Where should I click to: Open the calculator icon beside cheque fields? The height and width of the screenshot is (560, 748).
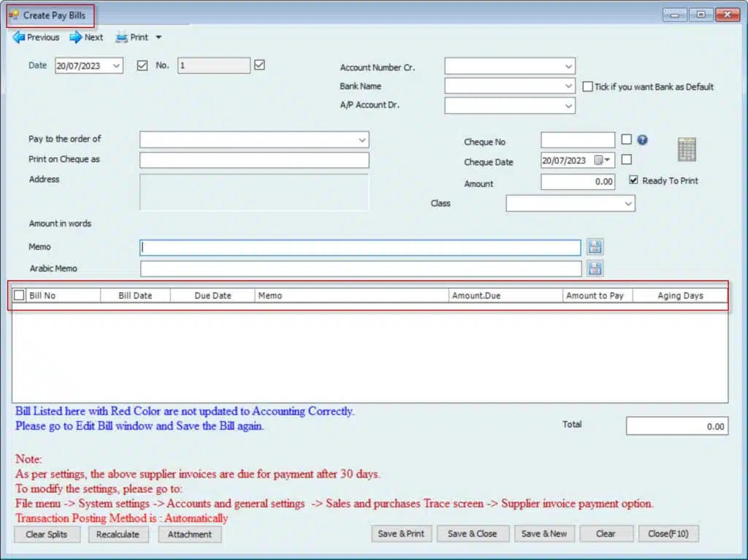687,149
